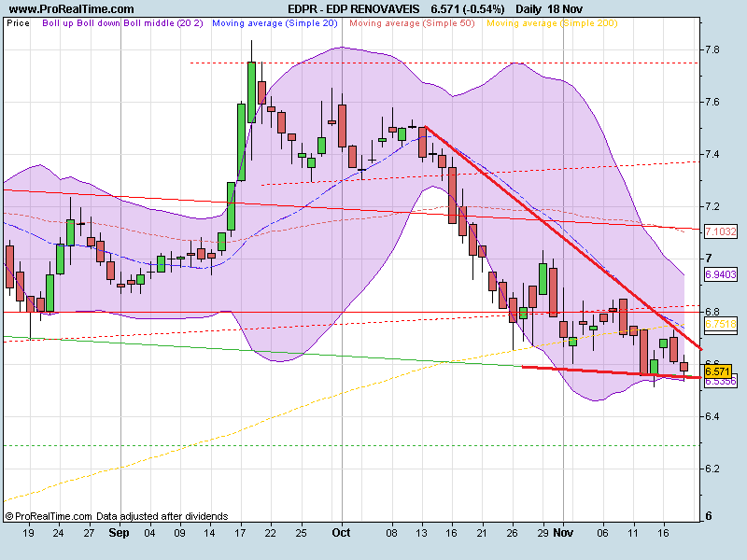Click the 6.4 price axis label
This screenshot has width=747, height=560.
pos(712,416)
